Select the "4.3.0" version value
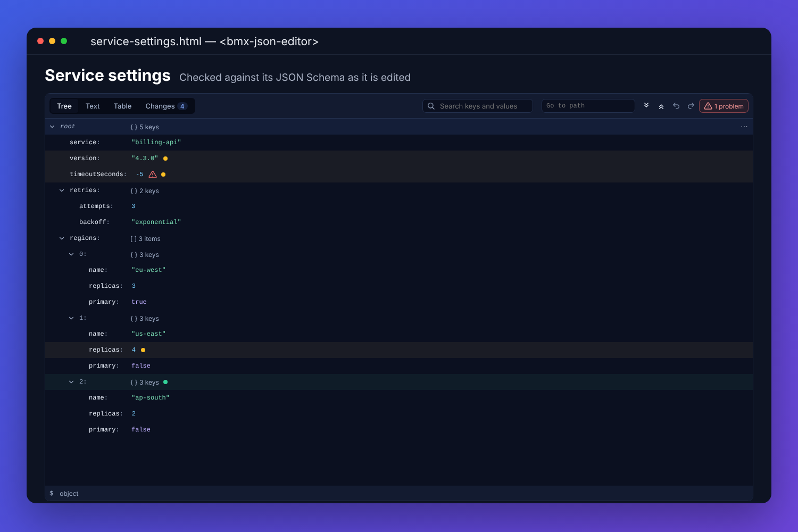The image size is (798, 532). (x=145, y=159)
